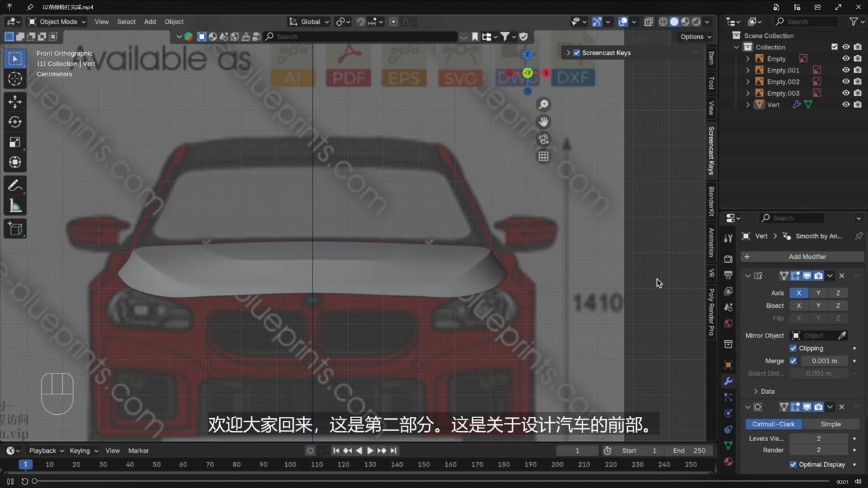Disable Clipping in Mirror modifier
This screenshot has width=868, height=488.
click(793, 348)
